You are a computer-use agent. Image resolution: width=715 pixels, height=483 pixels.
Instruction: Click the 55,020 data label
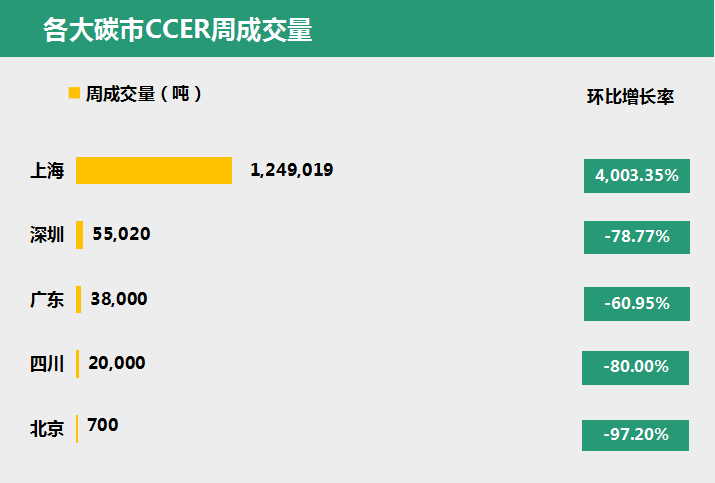[121, 234]
